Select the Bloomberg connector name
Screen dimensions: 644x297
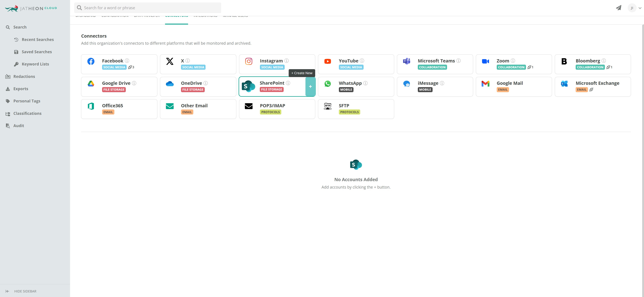tap(588, 61)
